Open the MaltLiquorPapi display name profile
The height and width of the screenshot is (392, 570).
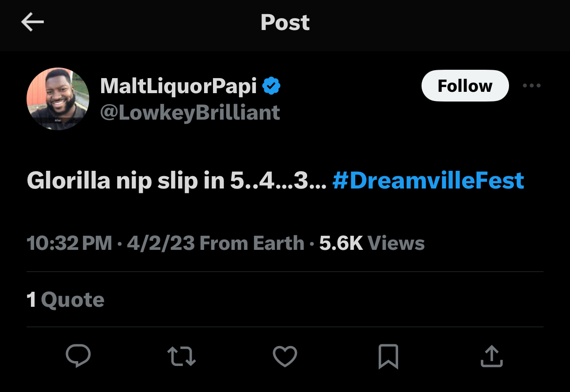179,86
